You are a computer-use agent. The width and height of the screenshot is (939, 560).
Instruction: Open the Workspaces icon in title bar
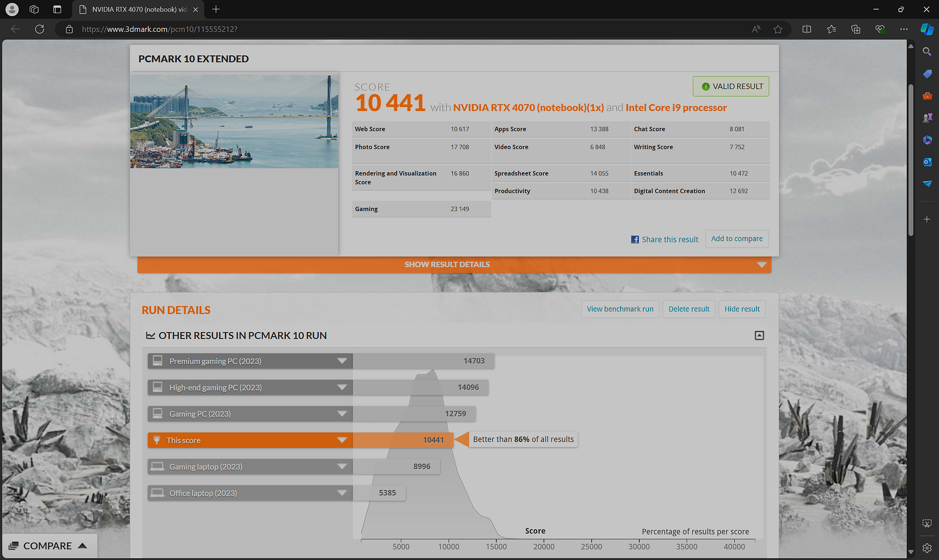point(34,9)
